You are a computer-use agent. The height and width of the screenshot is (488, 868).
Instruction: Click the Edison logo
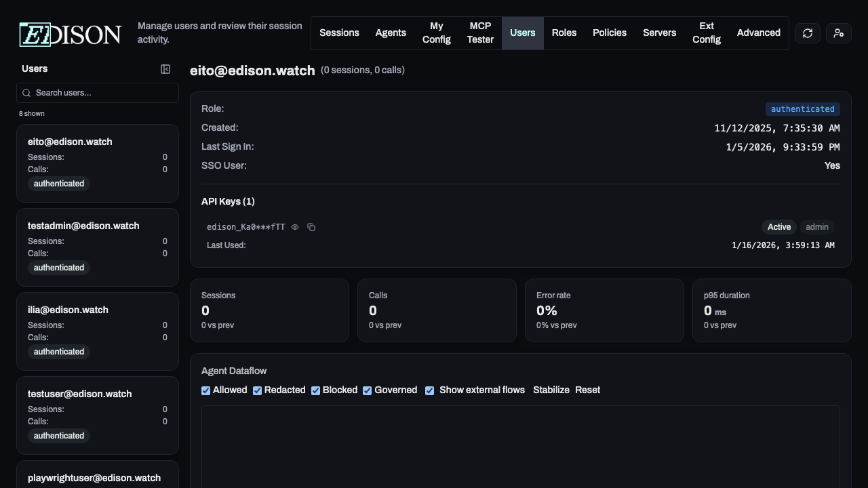click(x=69, y=33)
